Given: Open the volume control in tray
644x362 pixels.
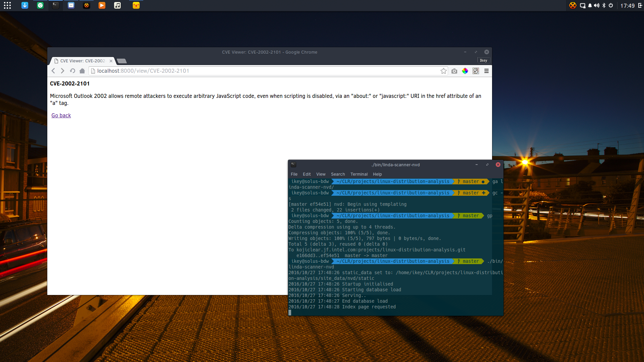Looking at the screenshot, I should pyautogui.click(x=597, y=5).
